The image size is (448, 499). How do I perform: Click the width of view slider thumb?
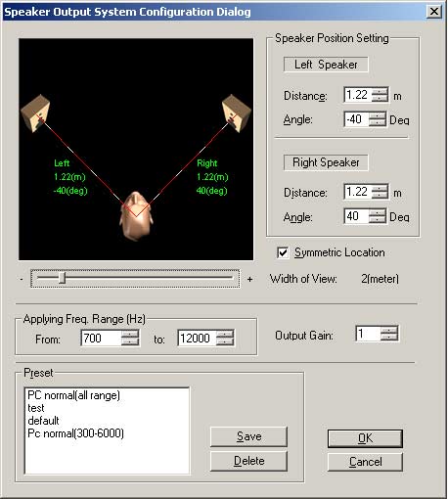(62, 278)
